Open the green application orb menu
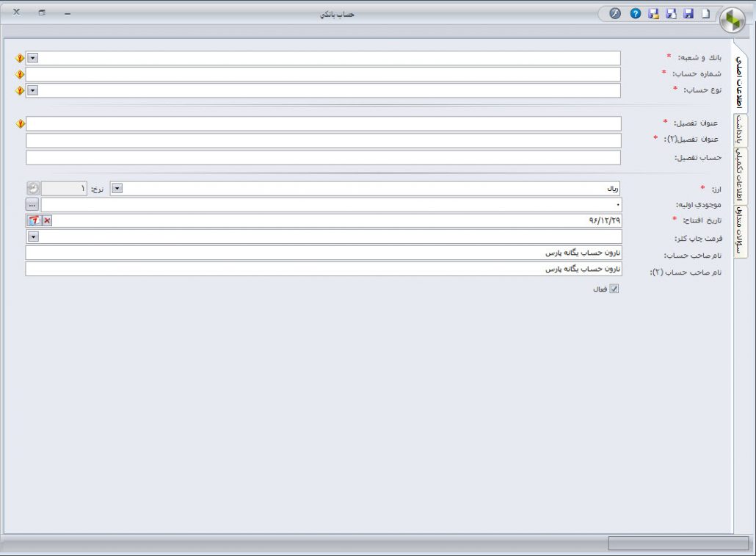The width and height of the screenshot is (756, 556). click(733, 21)
